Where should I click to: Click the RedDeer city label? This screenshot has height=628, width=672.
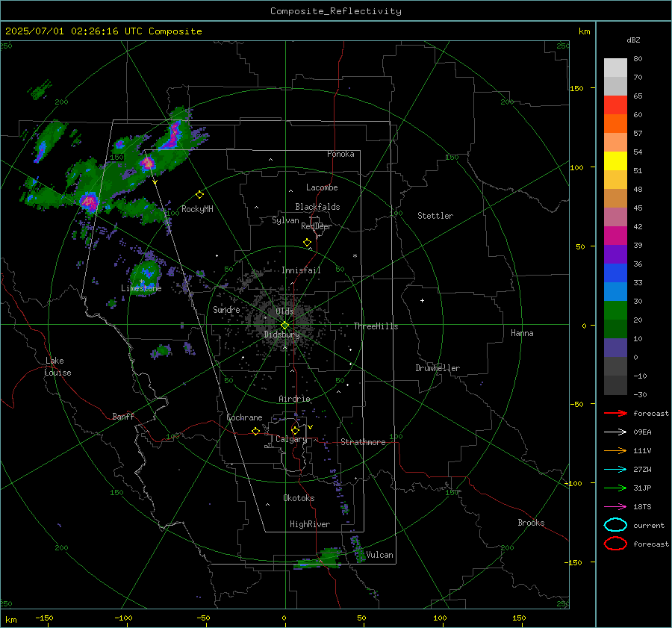(x=317, y=226)
